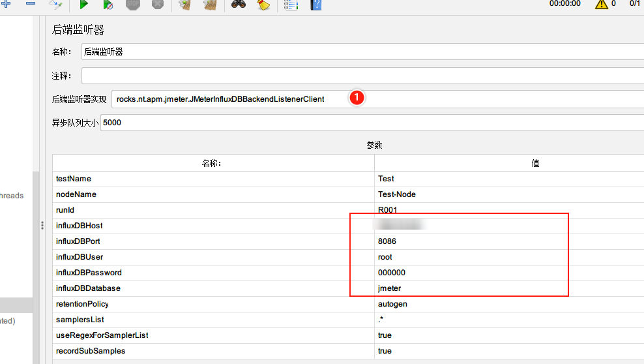Click the 名称 column header in parameters table
644x364 pixels.
click(213, 163)
